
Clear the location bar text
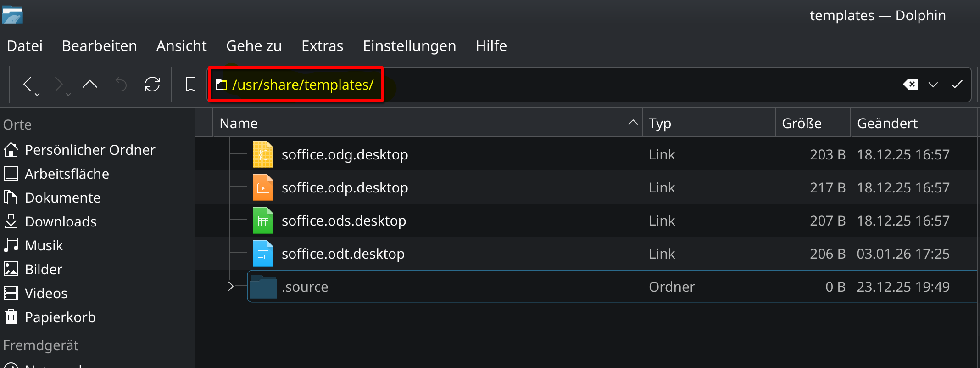click(x=910, y=84)
